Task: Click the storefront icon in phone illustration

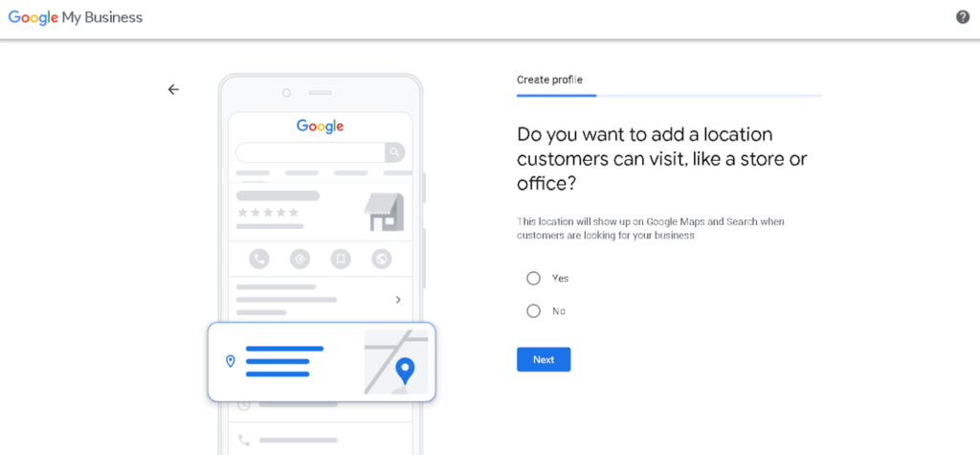Action: click(384, 212)
